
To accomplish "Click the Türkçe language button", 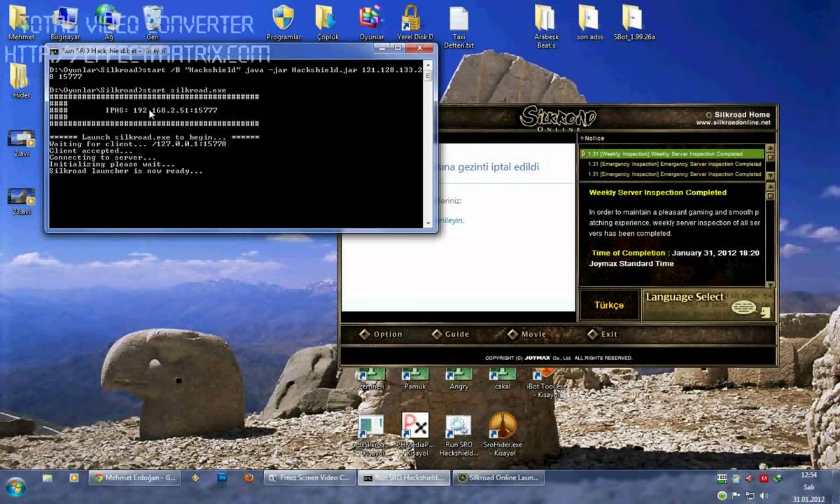I will coord(609,305).
